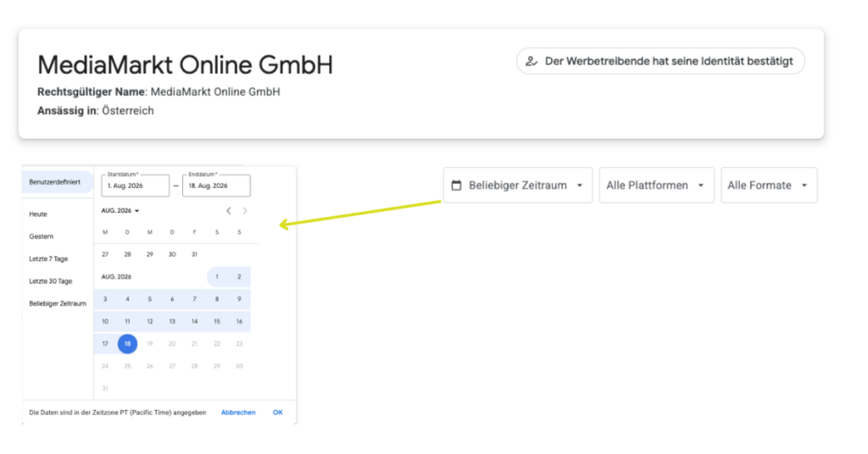The width and height of the screenshot is (868, 454).
Task: Open the Beliebiger Zeitraum date dropdown
Action: point(518,185)
